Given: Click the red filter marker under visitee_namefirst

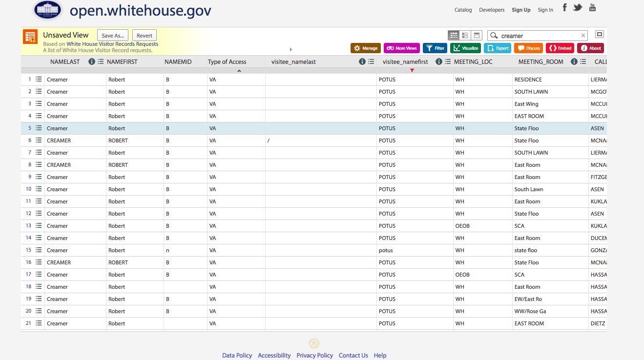Looking at the screenshot, I should point(412,71).
